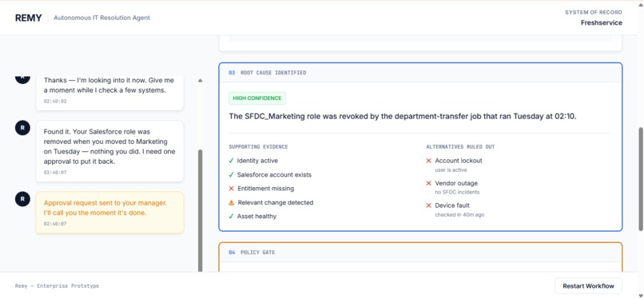Screen dimensions: 644x299
Task: Click the 'Salesforce account exists' evidence text
Action: tap(274, 174)
